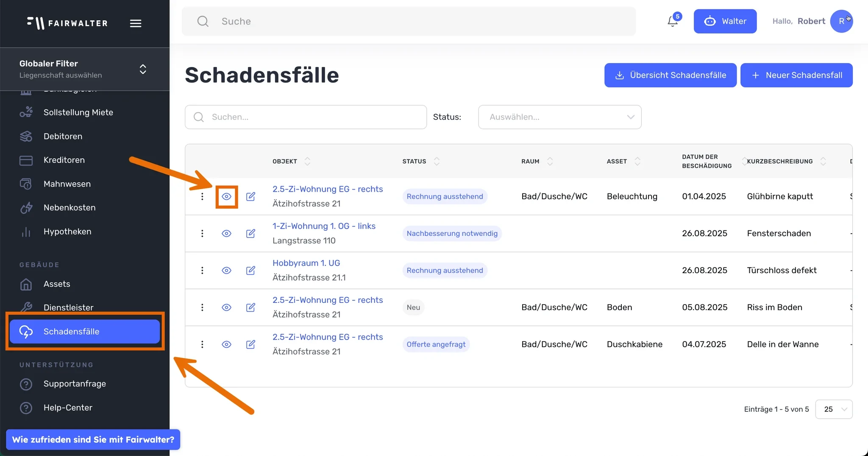
Task: Sort table by Objekt column
Action: tap(307, 161)
